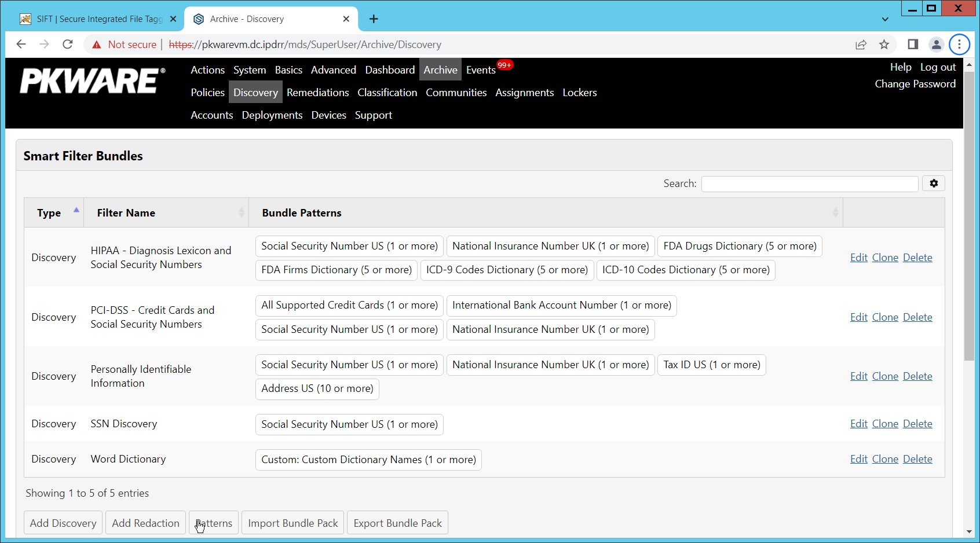Viewport: 980px width, 543px height.
Task: Open the Chrome three-dot menu
Action: [959, 45]
